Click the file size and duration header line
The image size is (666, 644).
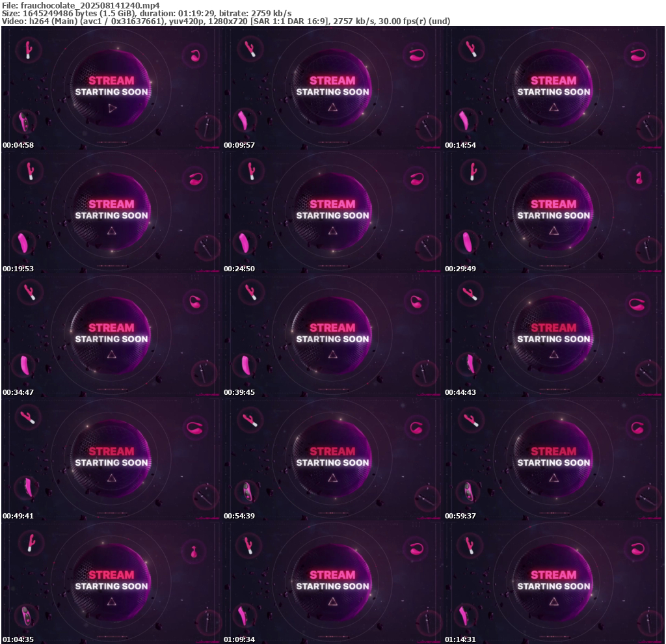(x=146, y=13)
